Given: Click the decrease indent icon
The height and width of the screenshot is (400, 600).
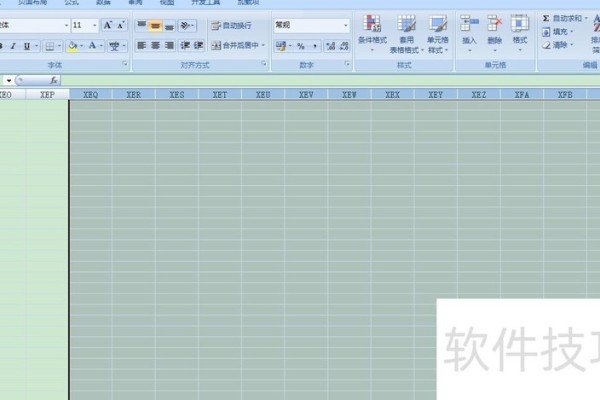Looking at the screenshot, I should [x=185, y=46].
